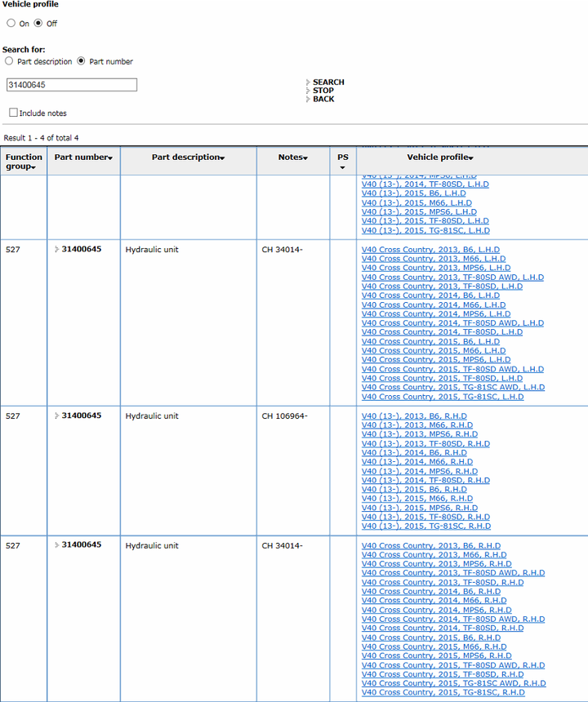Open link V40 (13-), 2013, B6, R.H.D
Image resolution: width=588 pixels, height=702 pixels.
click(414, 416)
